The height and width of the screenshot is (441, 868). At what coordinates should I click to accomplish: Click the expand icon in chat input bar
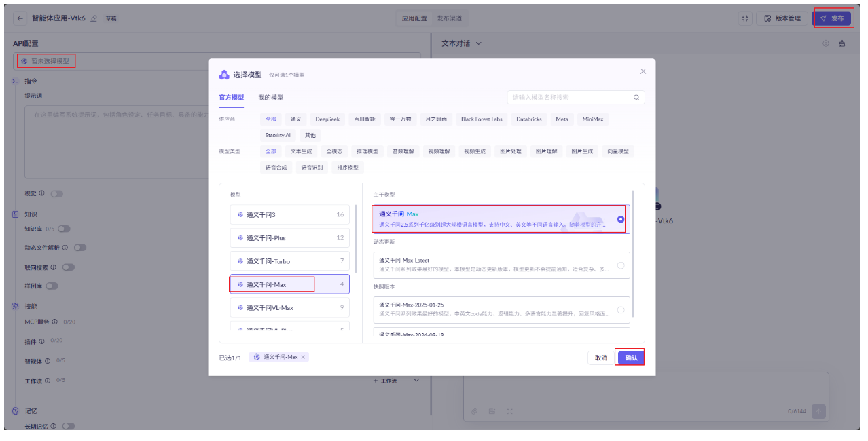(x=509, y=411)
